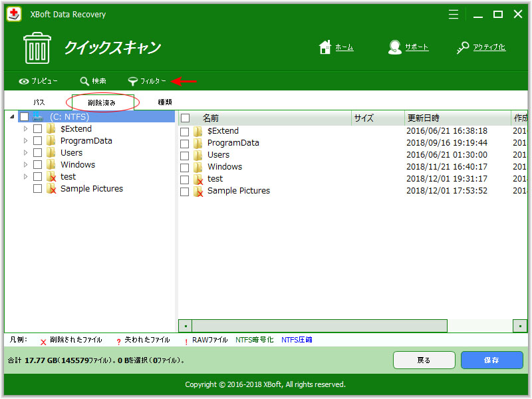The image size is (532, 399).
Task: Switch to the パス tab
Action: pyautogui.click(x=39, y=102)
